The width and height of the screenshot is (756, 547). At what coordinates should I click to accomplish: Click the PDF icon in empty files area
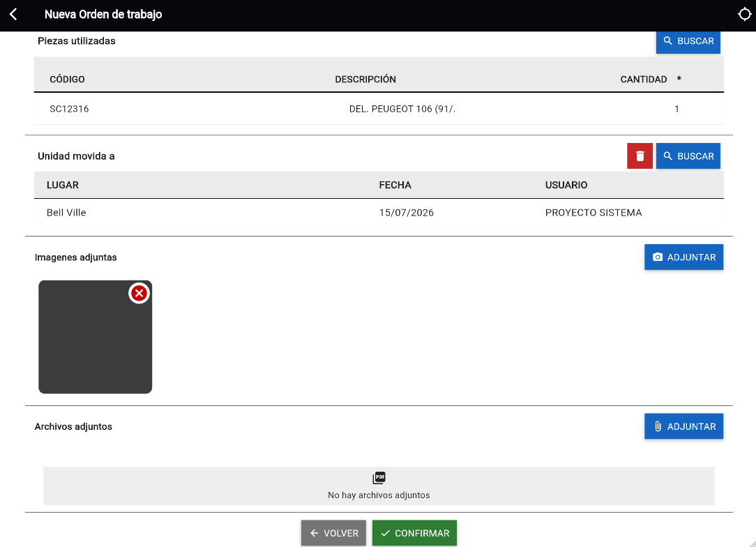tap(379, 478)
